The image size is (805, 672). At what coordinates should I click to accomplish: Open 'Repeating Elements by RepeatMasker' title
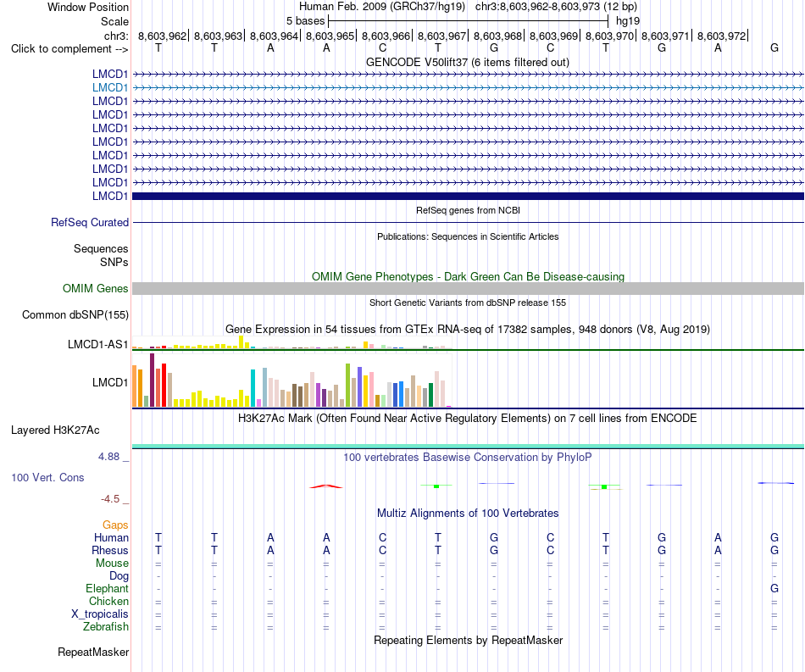[468, 640]
